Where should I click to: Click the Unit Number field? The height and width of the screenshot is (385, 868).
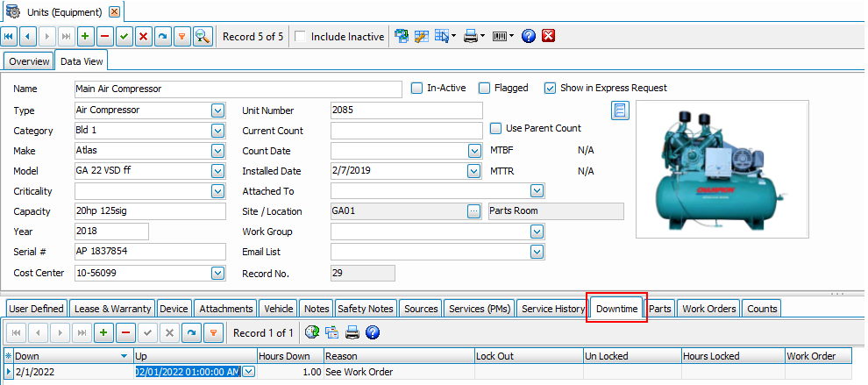407,111
